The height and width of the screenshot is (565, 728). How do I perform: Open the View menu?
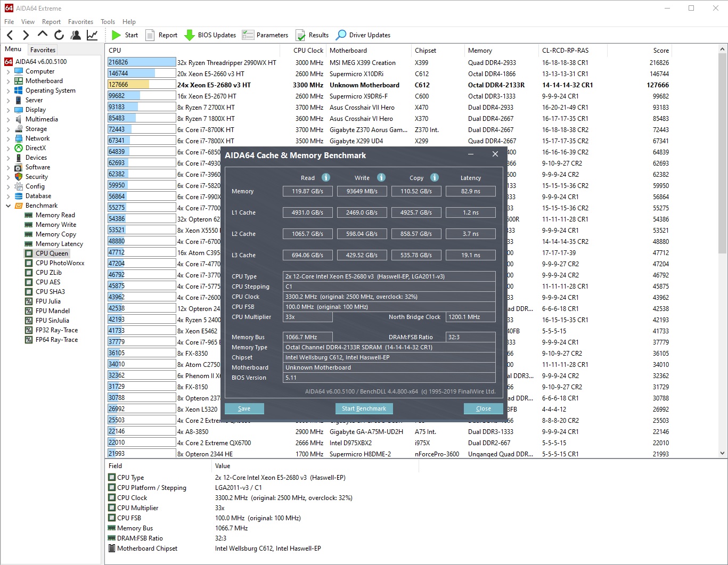point(28,22)
